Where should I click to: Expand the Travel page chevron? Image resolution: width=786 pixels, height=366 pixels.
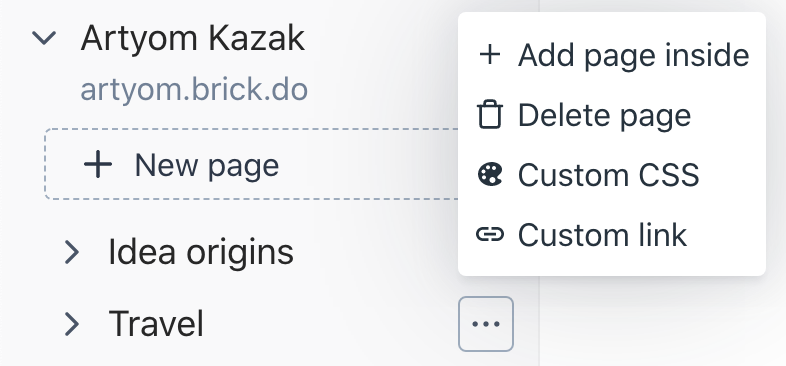72,324
